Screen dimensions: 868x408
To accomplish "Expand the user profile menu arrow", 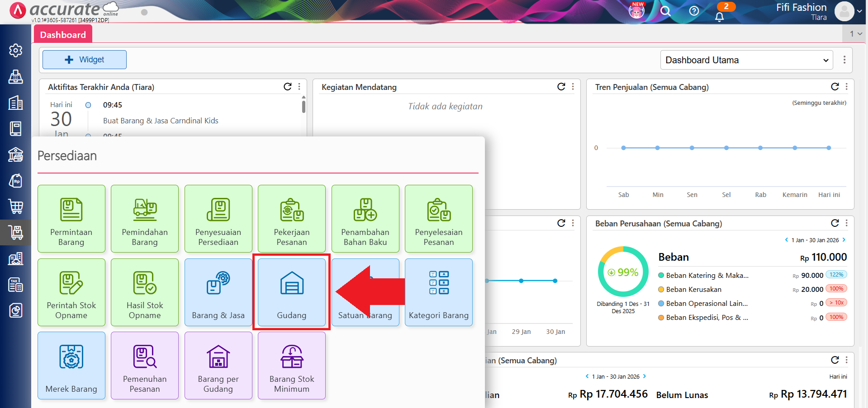I will (859, 11).
